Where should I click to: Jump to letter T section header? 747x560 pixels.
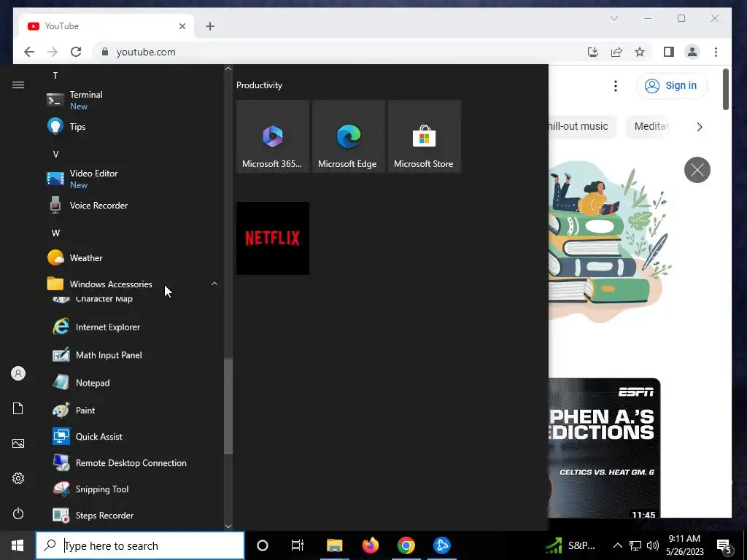pos(55,76)
